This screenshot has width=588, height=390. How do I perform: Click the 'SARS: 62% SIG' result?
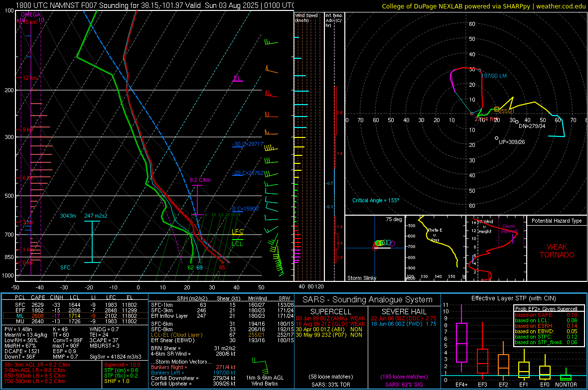(404, 385)
